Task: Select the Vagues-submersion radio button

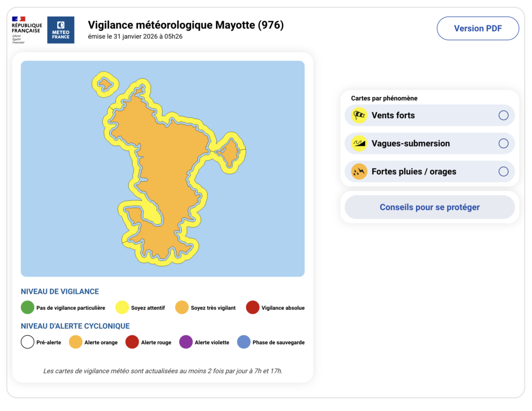Action: [503, 143]
